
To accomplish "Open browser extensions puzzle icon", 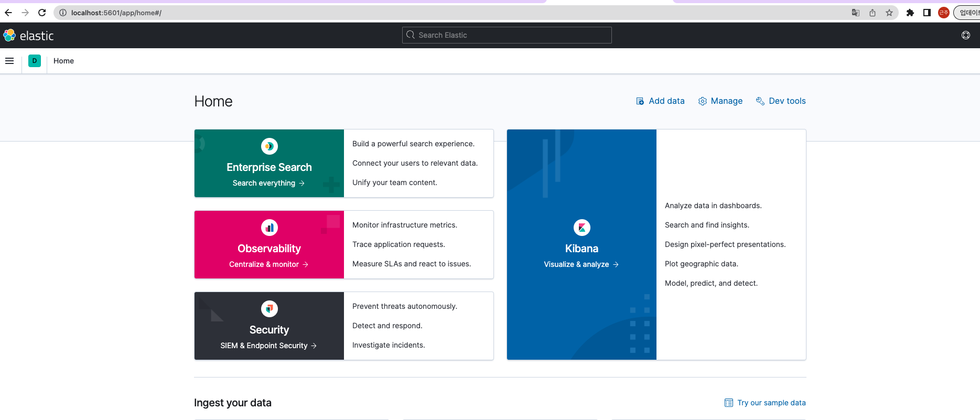I will 910,13.
